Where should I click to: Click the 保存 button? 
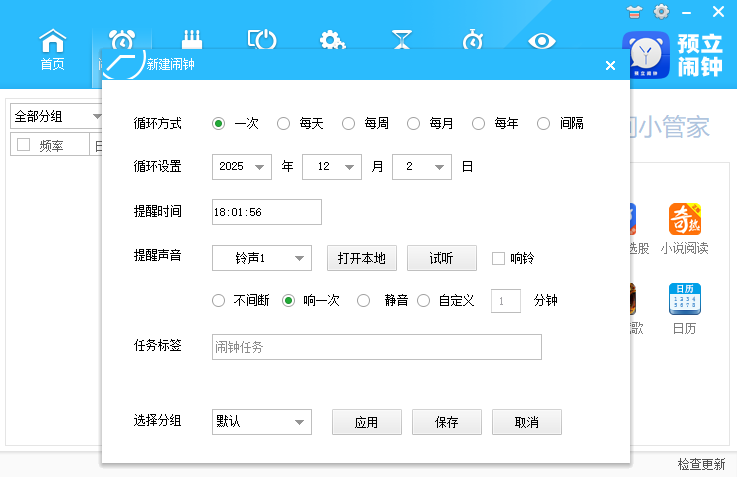tap(446, 423)
